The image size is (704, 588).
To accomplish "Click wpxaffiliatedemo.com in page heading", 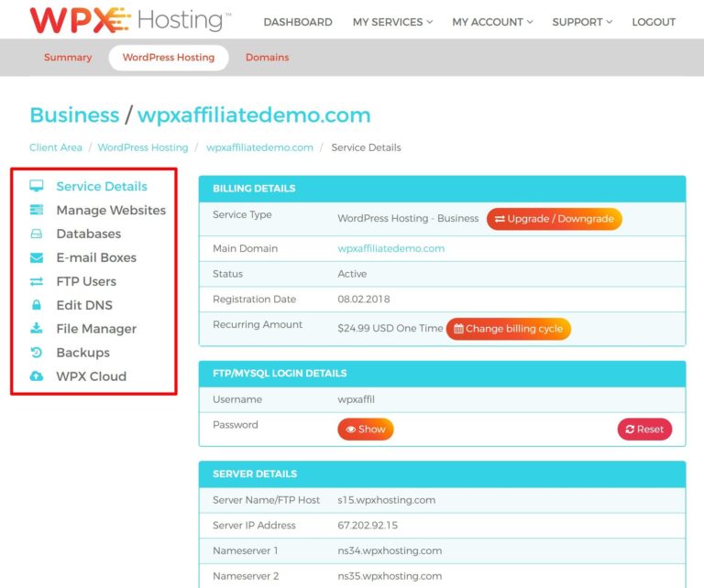I will coord(254,114).
